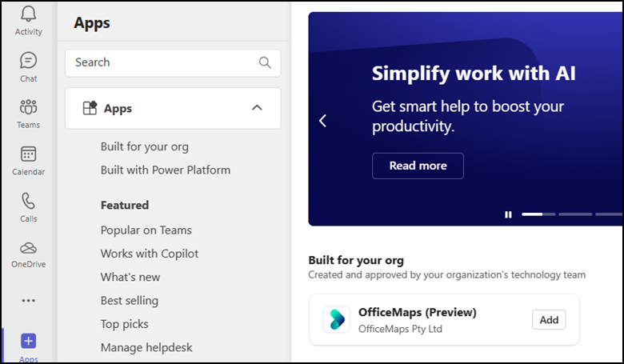Open the OfficeMaps app logo

(x=337, y=319)
